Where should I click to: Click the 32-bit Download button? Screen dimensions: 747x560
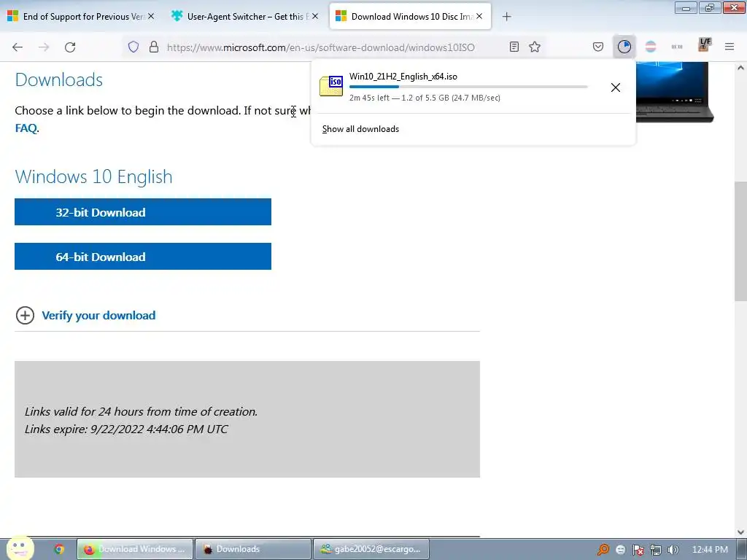[x=143, y=212]
